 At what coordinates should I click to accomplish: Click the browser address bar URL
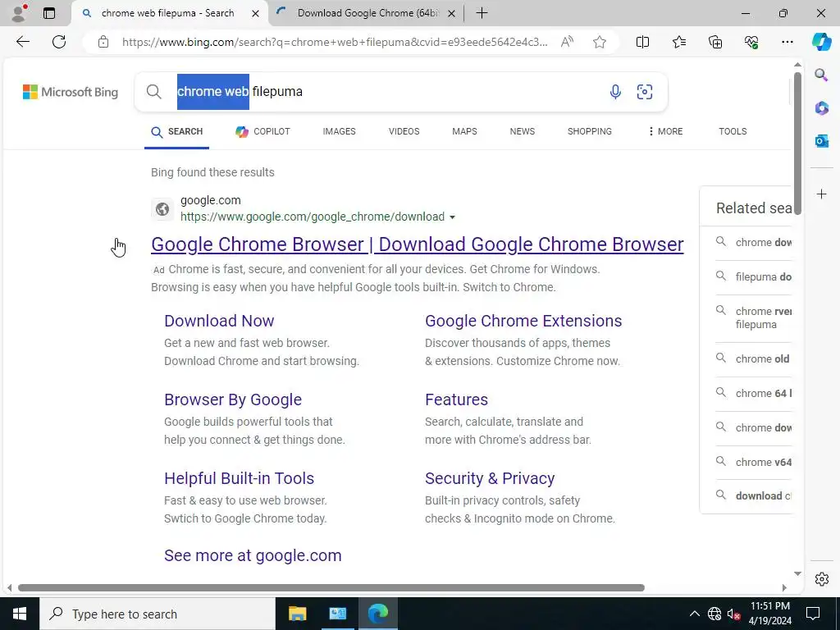pos(335,42)
